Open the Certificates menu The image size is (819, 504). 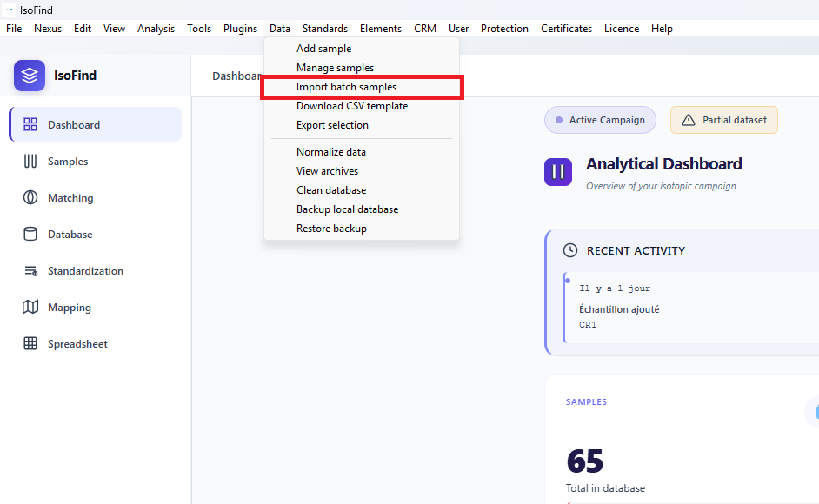(566, 29)
